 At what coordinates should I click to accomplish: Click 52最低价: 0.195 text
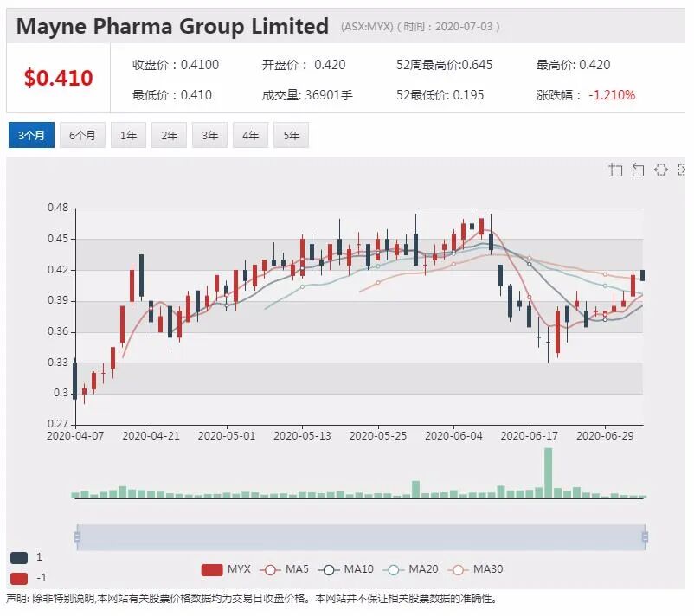click(x=440, y=95)
